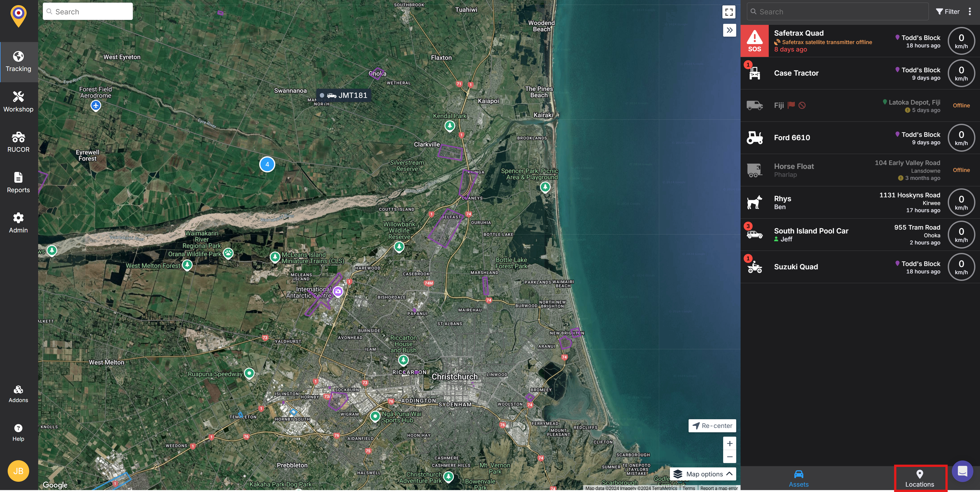Click Offline status for Horse Float
Image resolution: width=980 pixels, height=492 pixels.
[x=961, y=170]
